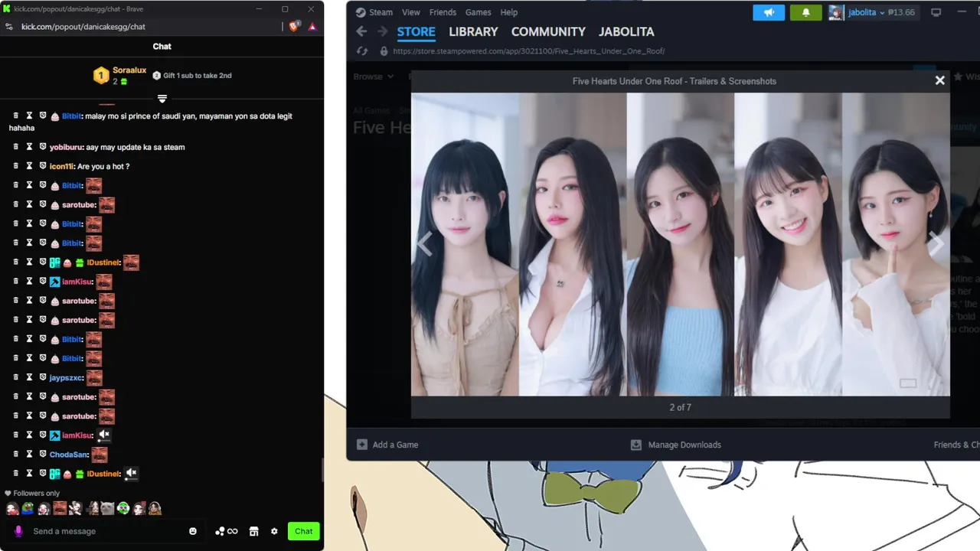The image size is (980, 551).
Task: Insert the Pepe frog quick emote
Action: point(28,508)
